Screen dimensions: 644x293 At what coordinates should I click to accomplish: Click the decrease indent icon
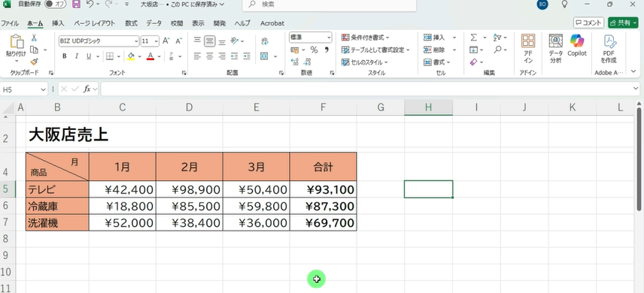(235, 56)
